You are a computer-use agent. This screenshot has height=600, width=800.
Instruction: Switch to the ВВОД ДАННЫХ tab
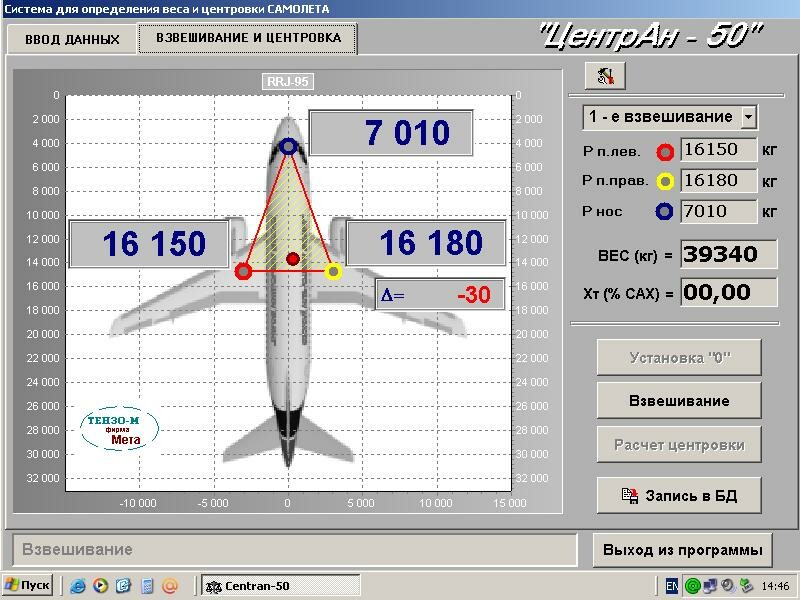coord(71,40)
